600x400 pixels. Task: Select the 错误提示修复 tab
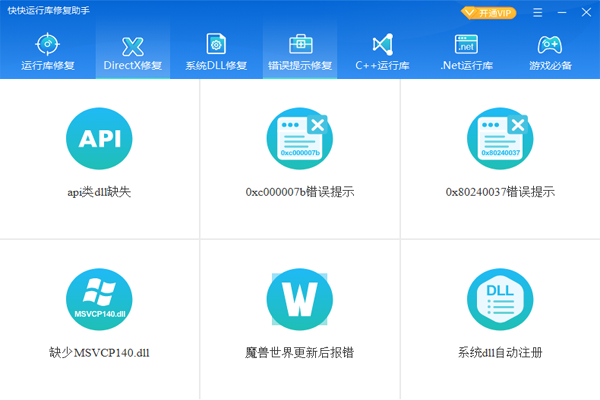pos(299,52)
